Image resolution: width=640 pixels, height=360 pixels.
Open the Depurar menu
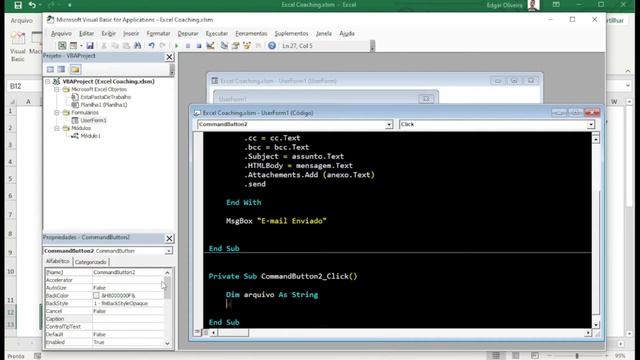click(x=188, y=33)
